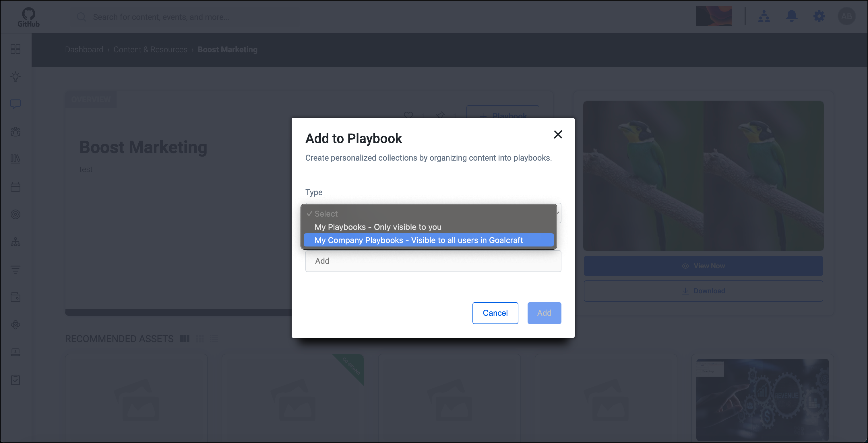
Task: Click the Boost Marketing breadcrumb
Action: click(x=227, y=50)
